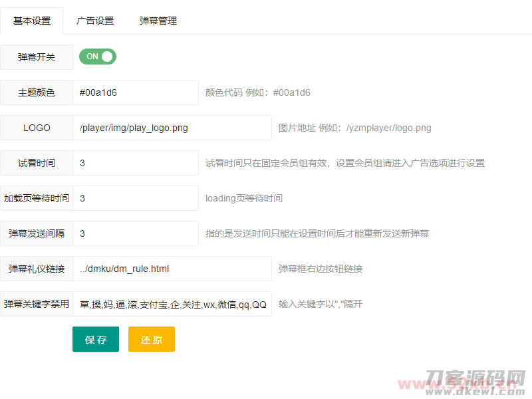The width and height of the screenshot is (532, 399).
Task: Click the 颜色代码 example hint text
Action: 258,92
